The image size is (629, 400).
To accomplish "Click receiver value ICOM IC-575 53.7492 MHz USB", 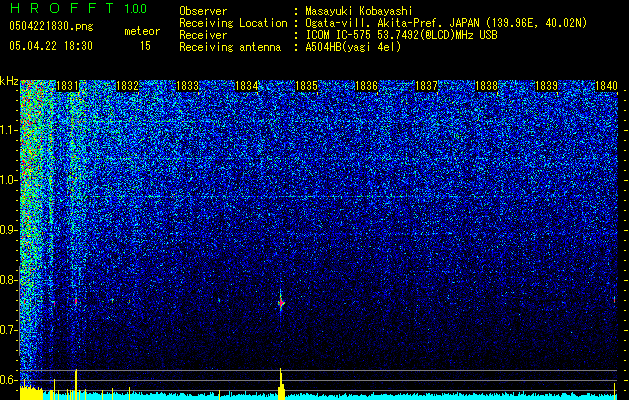I will coord(401,35).
